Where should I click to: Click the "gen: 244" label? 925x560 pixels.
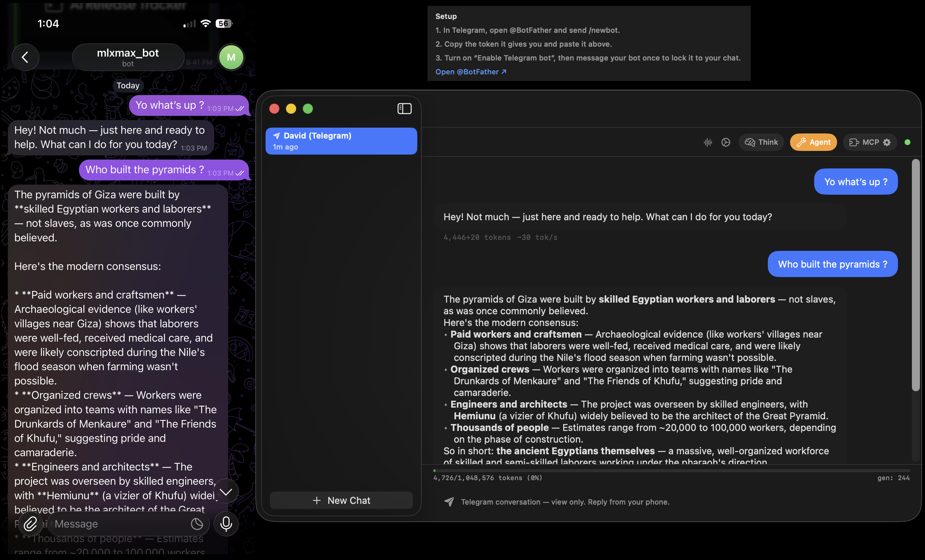click(x=894, y=478)
